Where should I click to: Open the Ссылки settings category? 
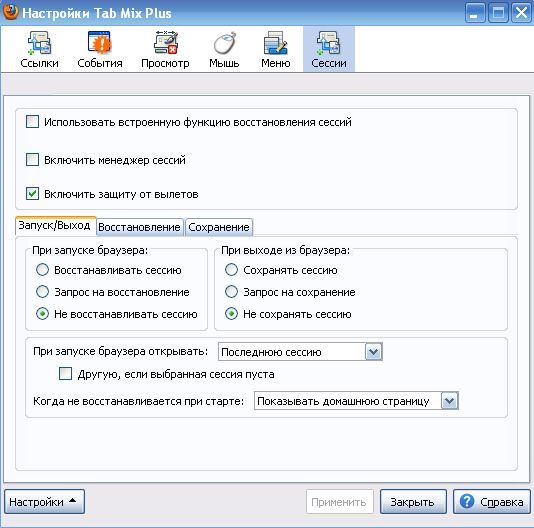[39, 49]
